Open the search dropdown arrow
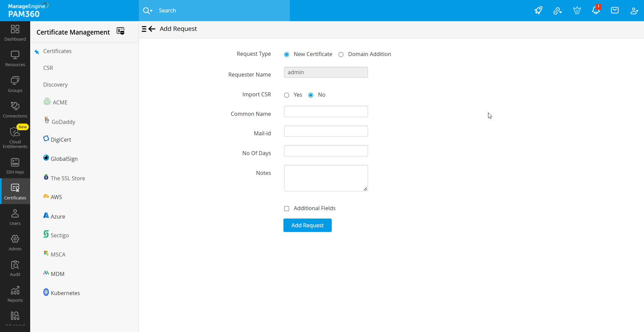644x332 pixels. (x=151, y=11)
